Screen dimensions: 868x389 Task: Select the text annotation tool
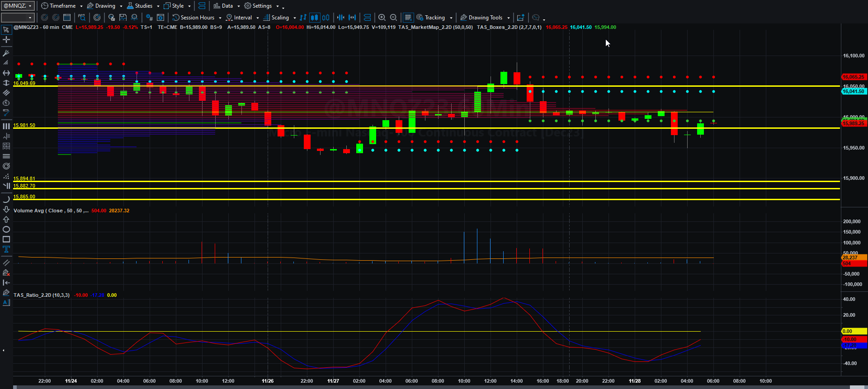(6, 249)
